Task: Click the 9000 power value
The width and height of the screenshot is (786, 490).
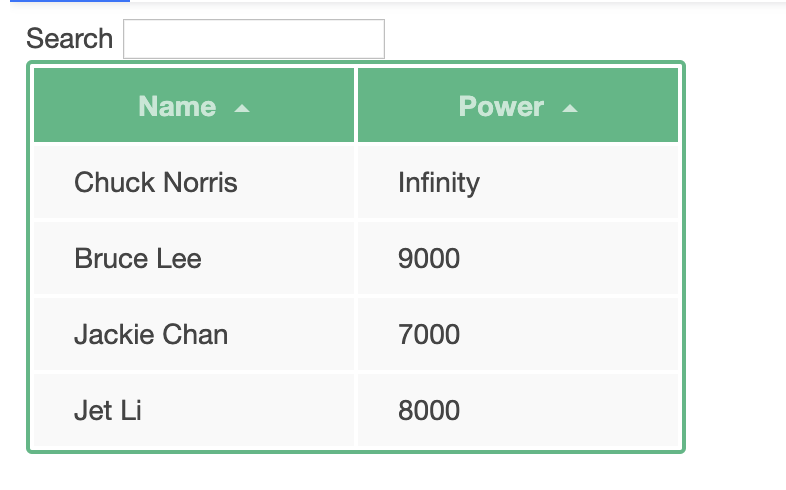Action: click(429, 259)
